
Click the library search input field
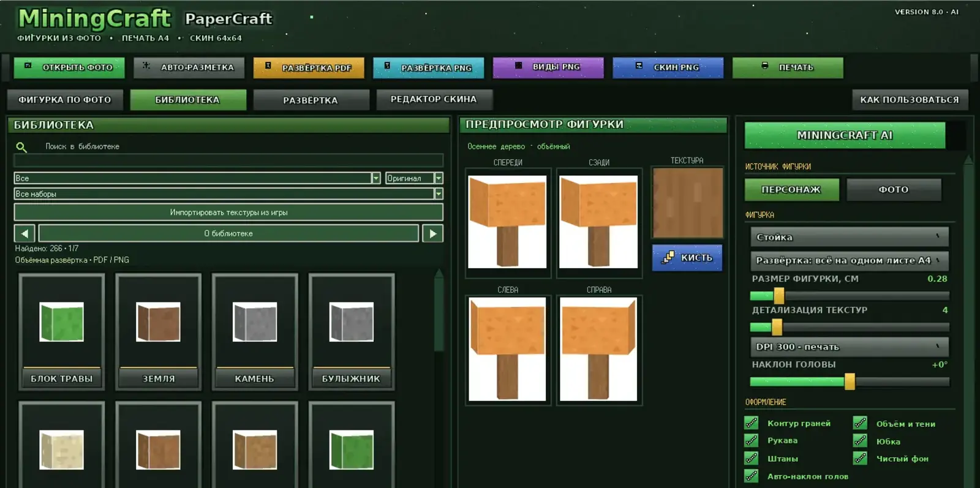tap(228, 160)
